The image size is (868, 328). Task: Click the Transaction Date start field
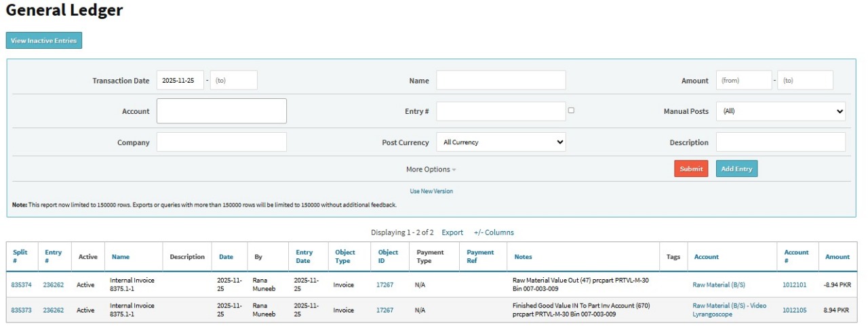[x=180, y=80]
